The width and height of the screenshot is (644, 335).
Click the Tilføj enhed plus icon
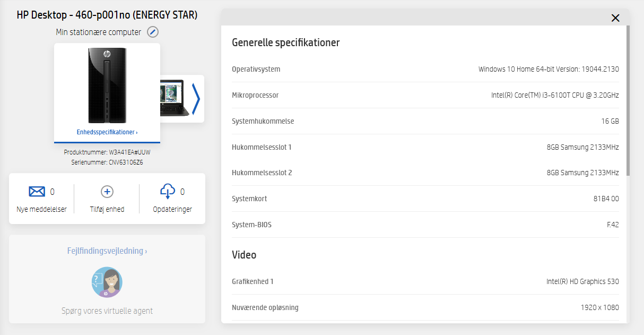pos(107,192)
